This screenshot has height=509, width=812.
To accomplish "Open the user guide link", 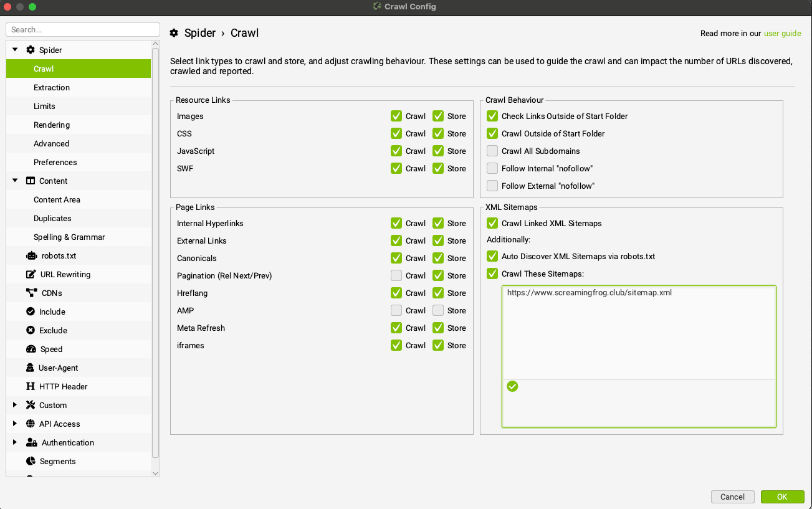I will [783, 33].
